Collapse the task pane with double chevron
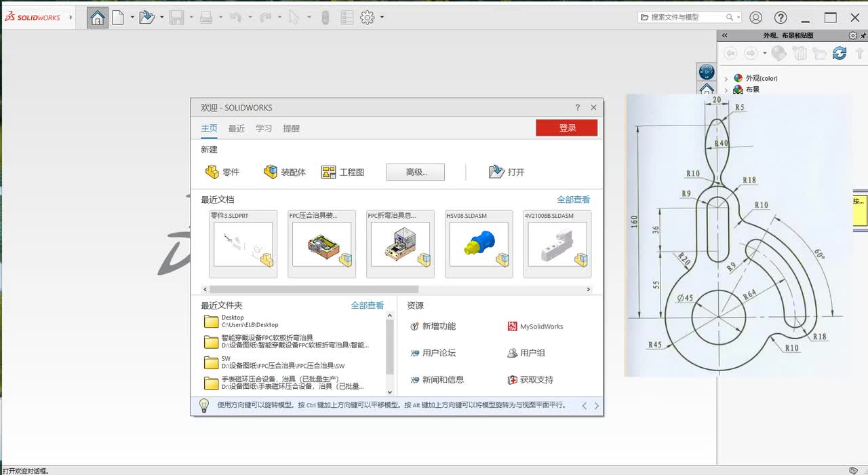The width and height of the screenshot is (868, 475). click(x=725, y=36)
